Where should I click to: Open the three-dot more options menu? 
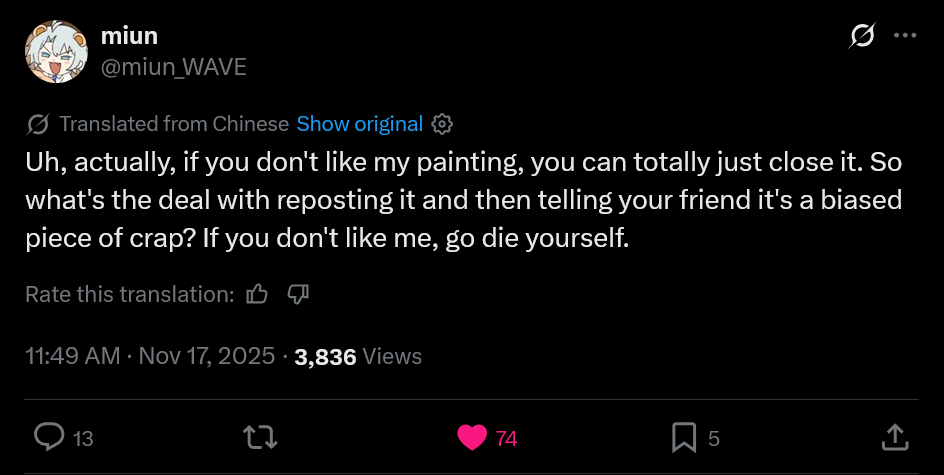(905, 36)
